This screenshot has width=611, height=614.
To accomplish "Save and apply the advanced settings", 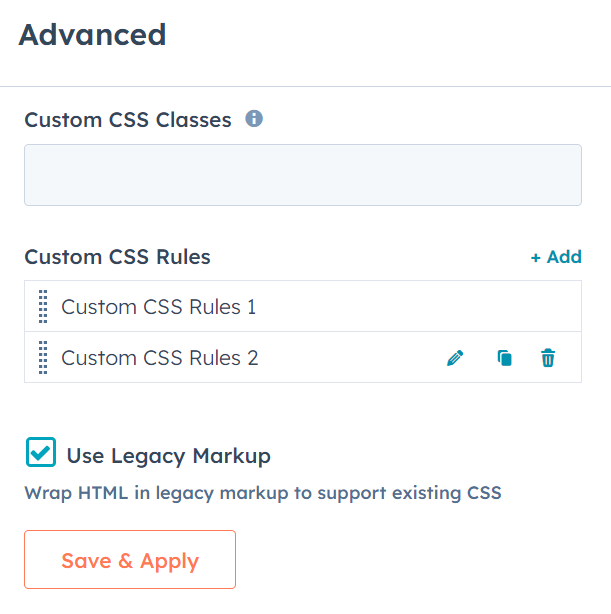I will [130, 560].
